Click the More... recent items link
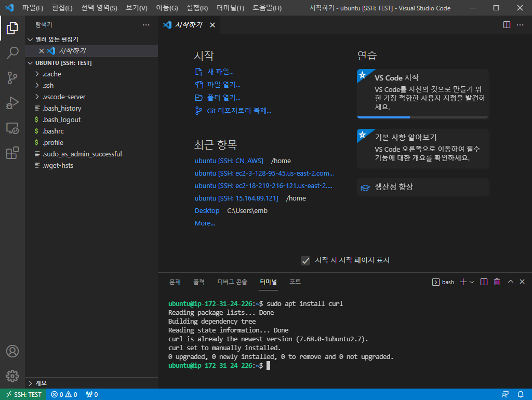This screenshot has height=400, width=532. pyautogui.click(x=205, y=223)
